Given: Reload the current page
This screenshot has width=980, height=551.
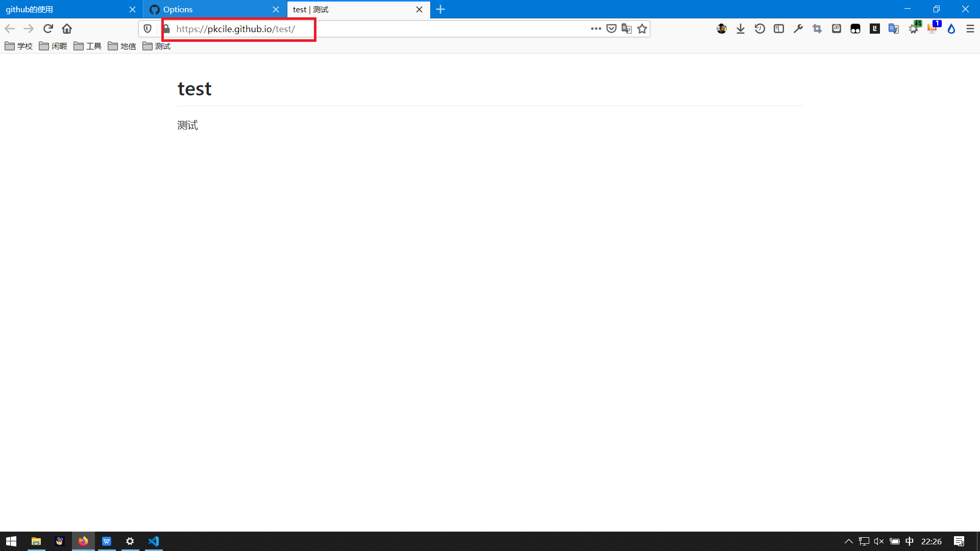Looking at the screenshot, I should (x=48, y=29).
